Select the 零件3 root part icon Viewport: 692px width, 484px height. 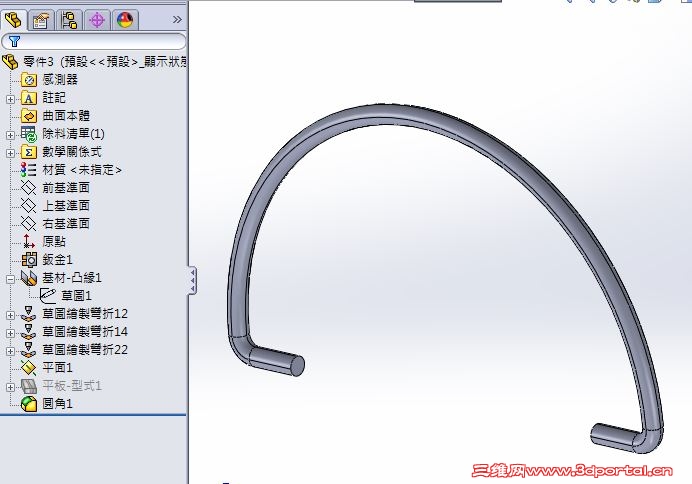coord(10,61)
